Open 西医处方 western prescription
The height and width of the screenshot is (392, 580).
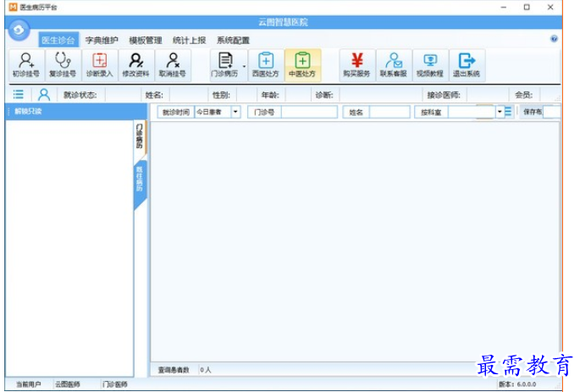pyautogui.click(x=266, y=65)
